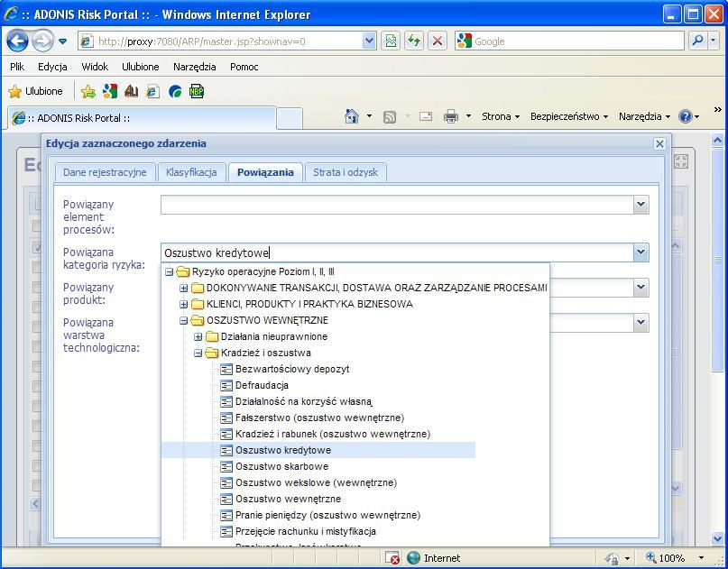This screenshot has height=569, width=728.
Task: Select Przejęcie rachunku i mistyfikacja item
Action: click(x=306, y=531)
